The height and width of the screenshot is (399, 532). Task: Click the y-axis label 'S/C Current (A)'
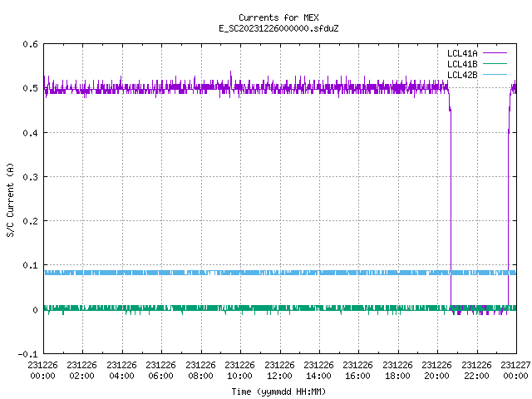coord(10,200)
